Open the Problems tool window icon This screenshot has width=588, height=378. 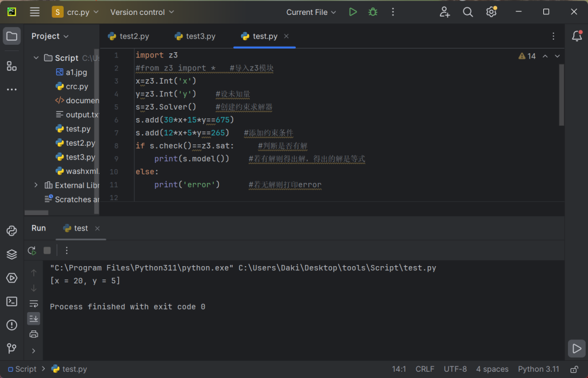point(11,325)
